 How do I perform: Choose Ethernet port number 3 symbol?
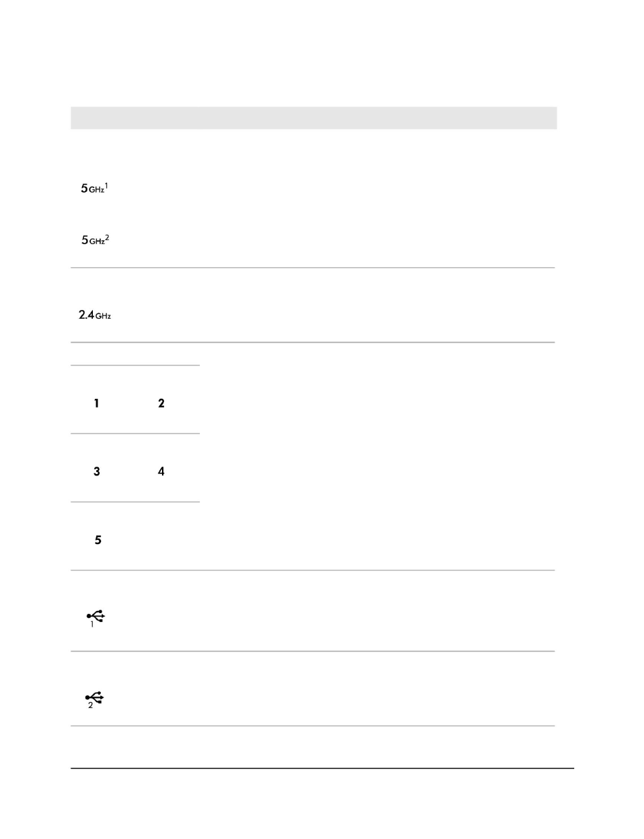(x=97, y=471)
